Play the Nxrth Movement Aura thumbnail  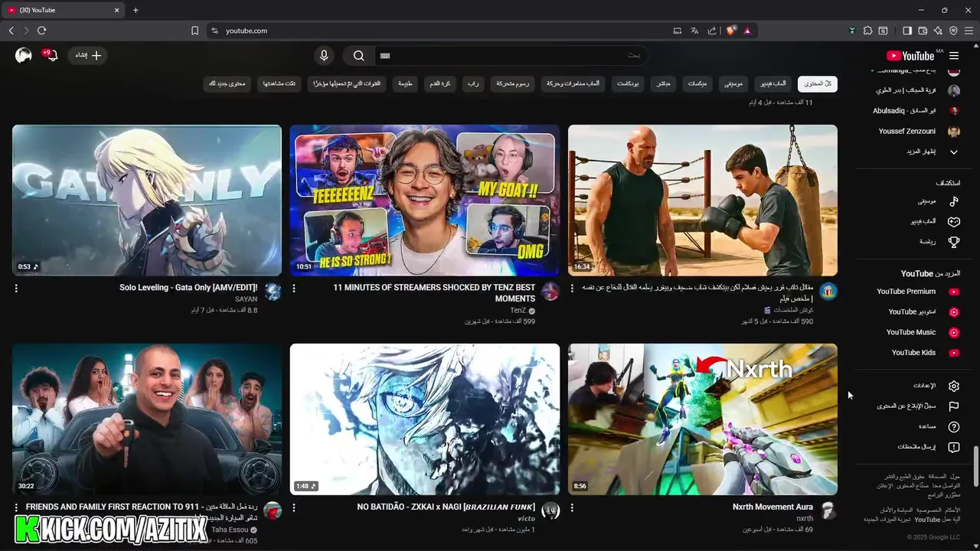coord(703,419)
